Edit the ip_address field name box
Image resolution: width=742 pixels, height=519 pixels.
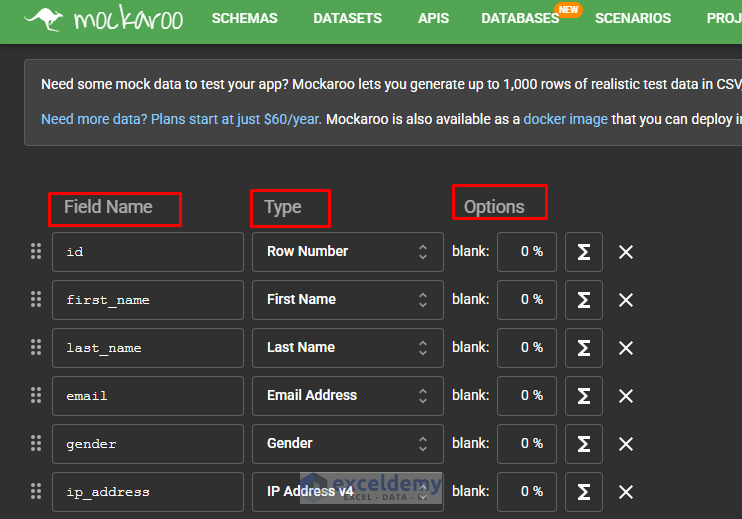coord(148,492)
